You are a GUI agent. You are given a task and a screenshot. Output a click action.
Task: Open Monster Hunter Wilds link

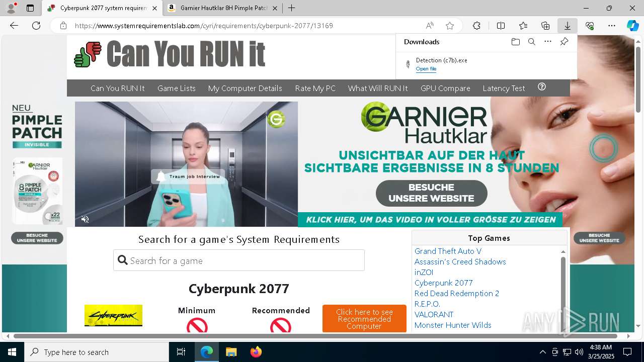(453, 325)
